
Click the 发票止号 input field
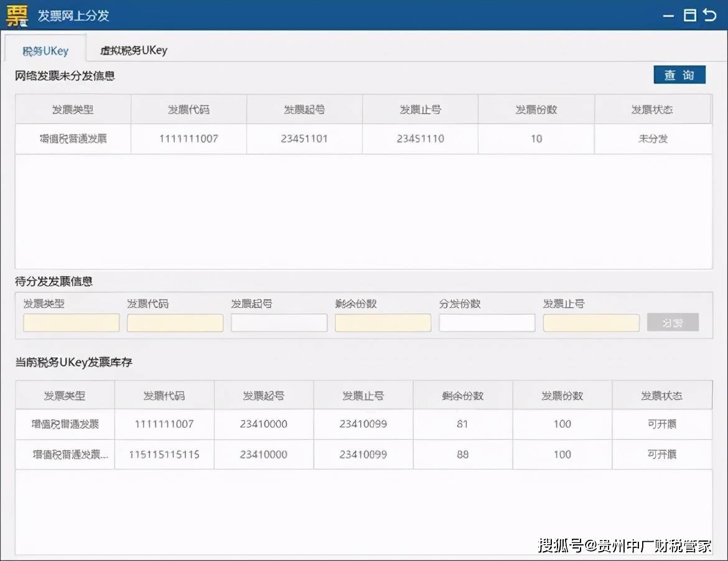click(590, 322)
